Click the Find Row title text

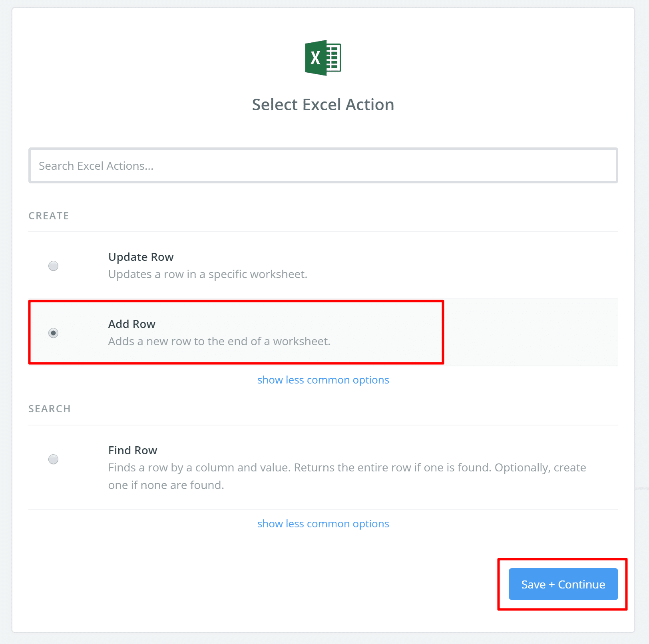tap(133, 450)
